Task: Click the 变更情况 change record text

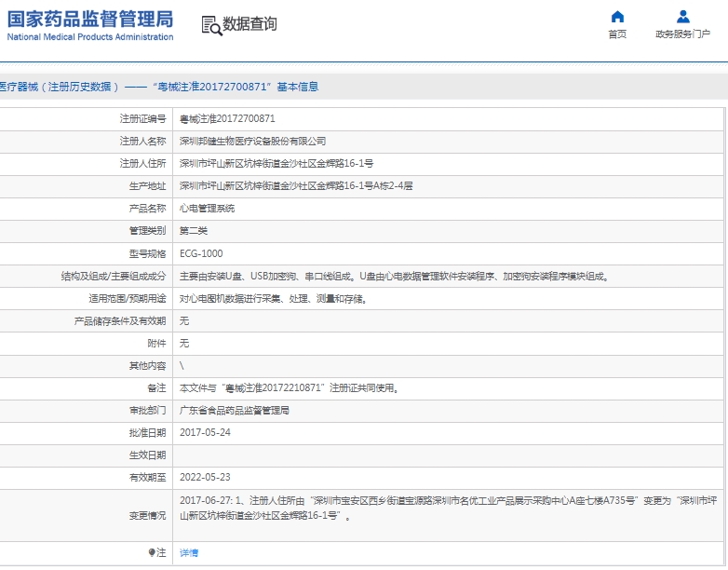Action: 449,508
